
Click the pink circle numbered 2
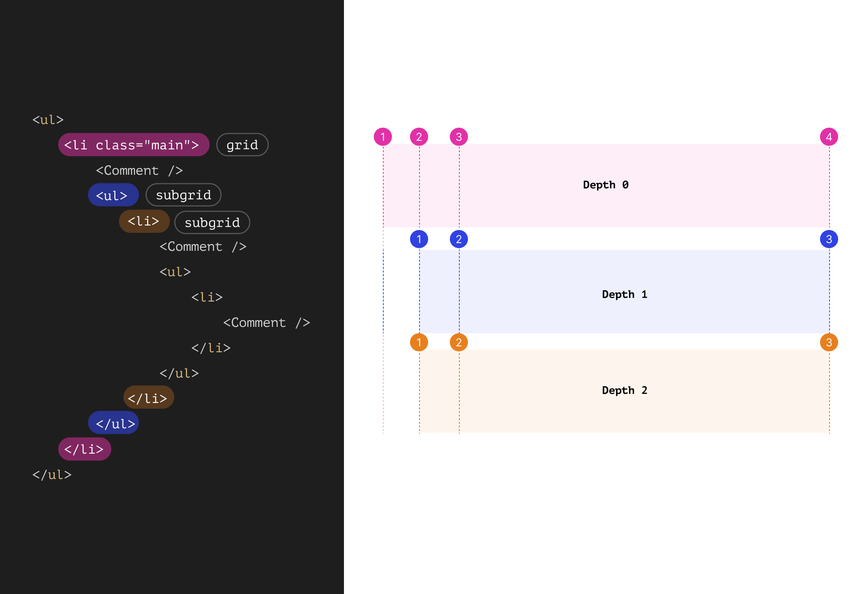pos(419,137)
